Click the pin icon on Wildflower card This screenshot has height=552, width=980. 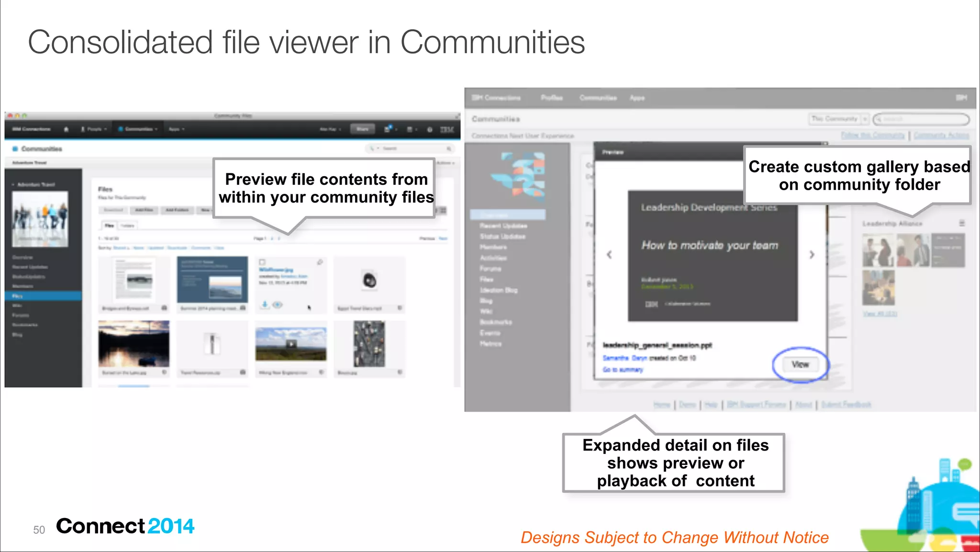(x=320, y=262)
